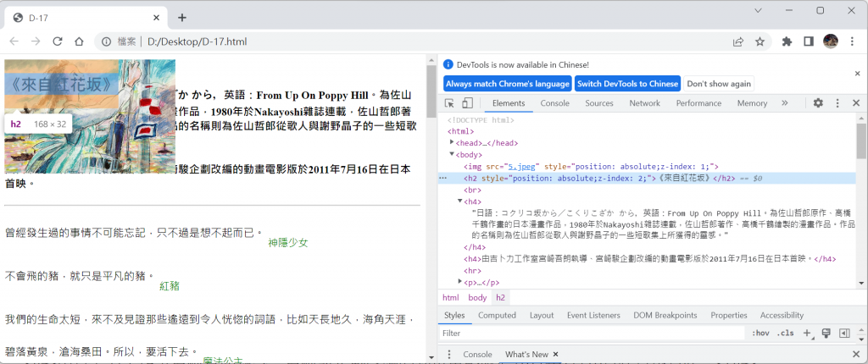Add new style rule plus icon
The width and height of the screenshot is (868, 364).
pyautogui.click(x=807, y=333)
